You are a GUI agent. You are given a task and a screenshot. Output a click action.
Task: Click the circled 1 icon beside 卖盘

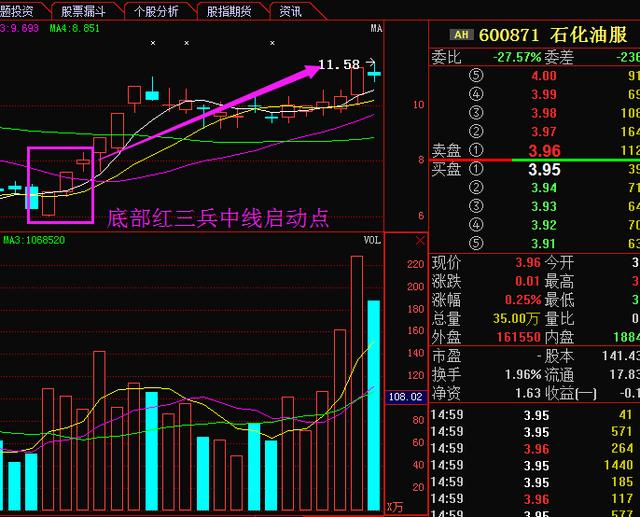click(x=476, y=150)
